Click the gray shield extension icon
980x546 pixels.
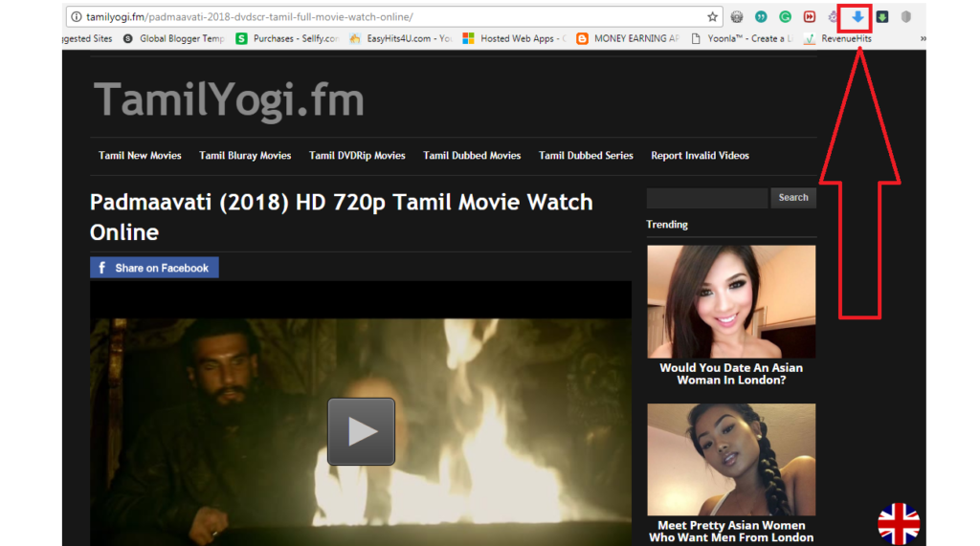[906, 17]
